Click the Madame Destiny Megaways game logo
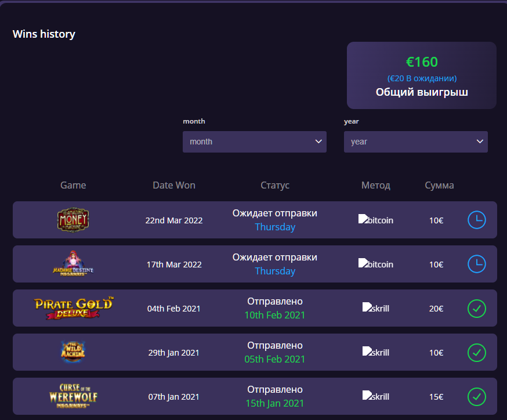 click(73, 265)
